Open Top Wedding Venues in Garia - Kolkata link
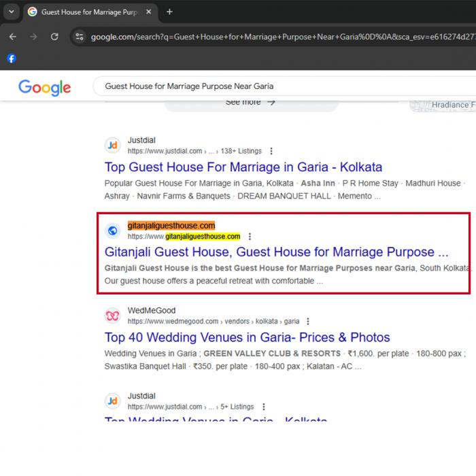Image resolution: width=476 pixels, height=476 pixels. tap(216, 420)
